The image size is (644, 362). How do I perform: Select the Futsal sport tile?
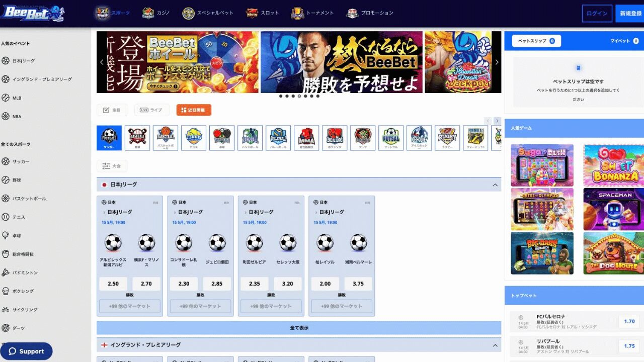point(391,138)
